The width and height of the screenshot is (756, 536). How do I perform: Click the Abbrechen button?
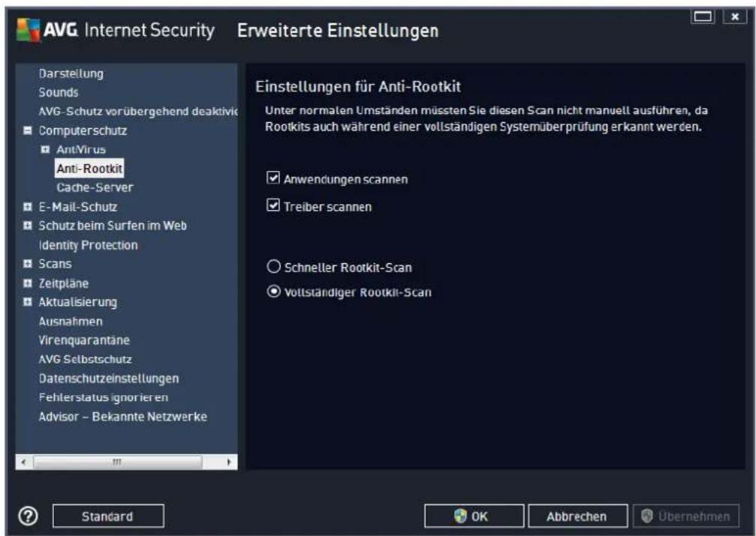pyautogui.click(x=578, y=517)
